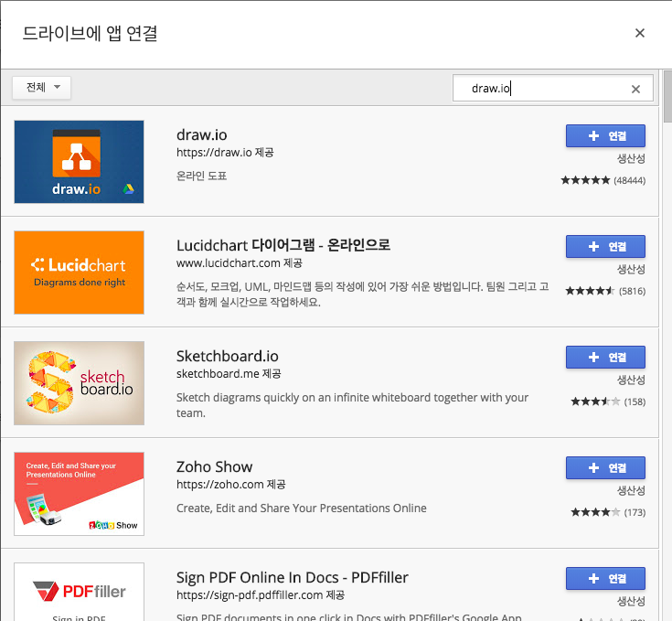Clear the draw.io search text
672x621 pixels.
click(635, 89)
